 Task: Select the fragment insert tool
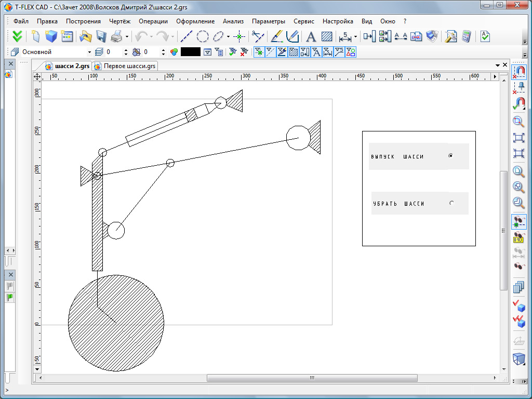(x=369, y=36)
